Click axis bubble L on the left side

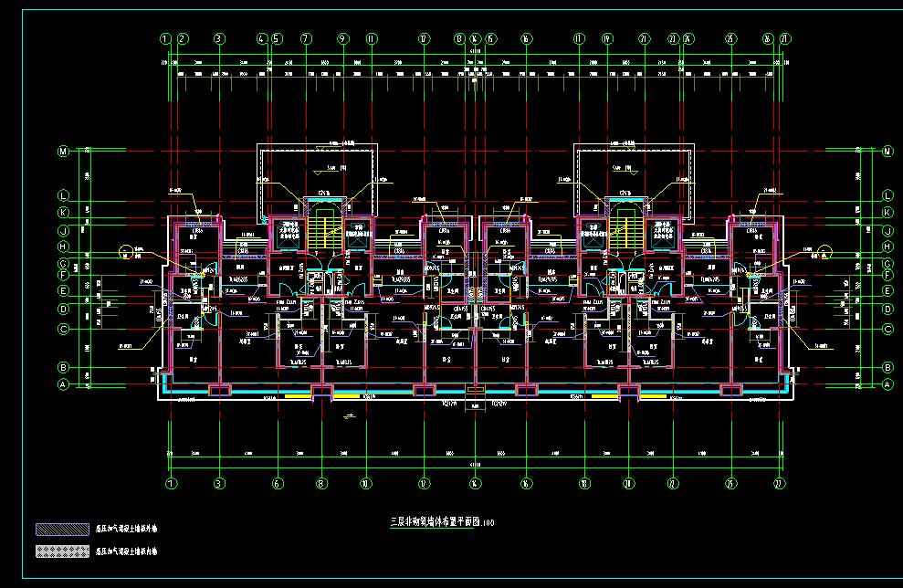(x=63, y=195)
